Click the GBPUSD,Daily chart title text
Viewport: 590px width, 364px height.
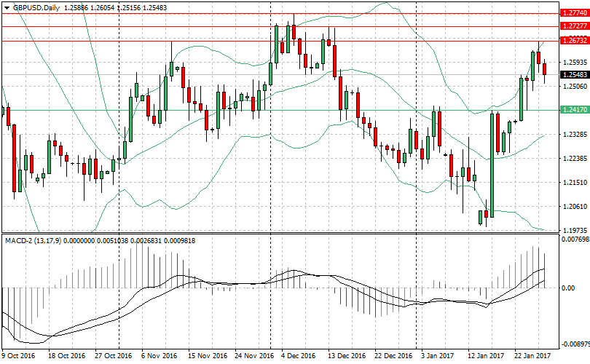[x=36, y=7]
